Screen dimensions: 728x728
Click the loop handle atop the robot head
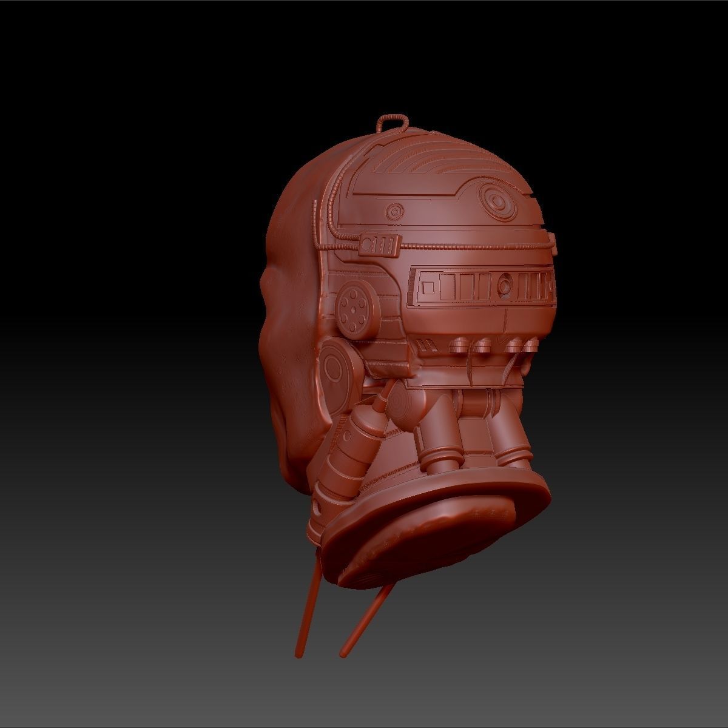pos(394,121)
